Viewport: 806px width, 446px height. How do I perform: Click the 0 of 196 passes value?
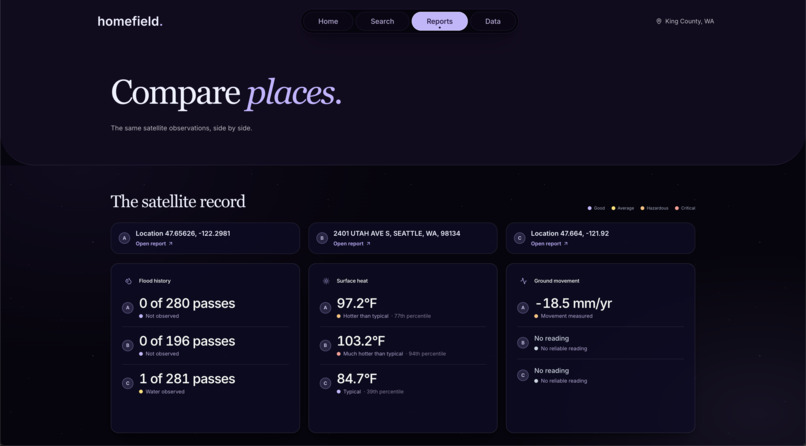[187, 341]
